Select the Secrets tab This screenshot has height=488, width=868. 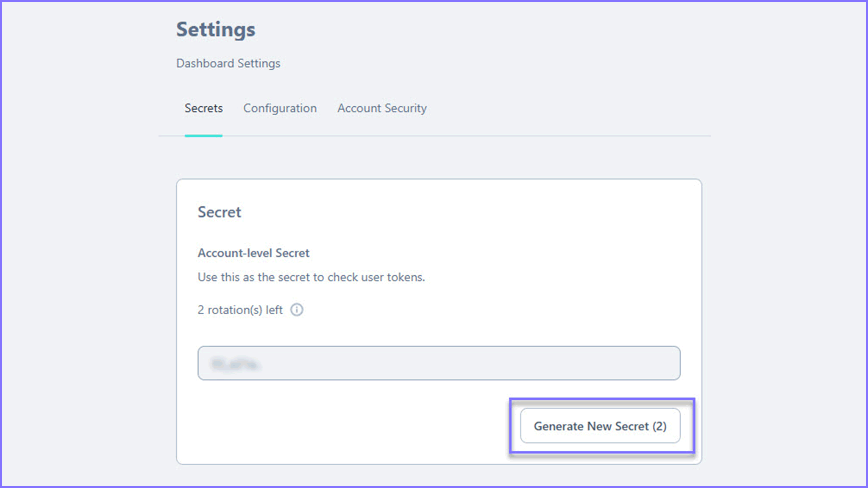click(x=203, y=108)
